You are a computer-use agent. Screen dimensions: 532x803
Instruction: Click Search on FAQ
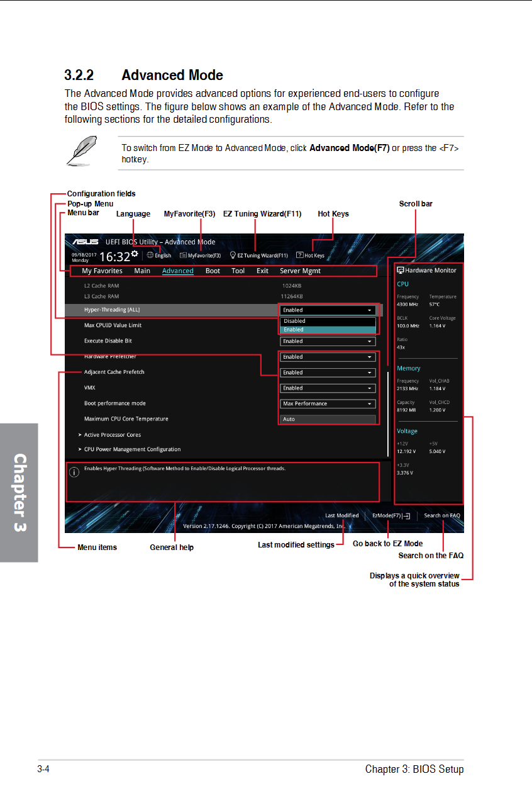[x=442, y=516]
